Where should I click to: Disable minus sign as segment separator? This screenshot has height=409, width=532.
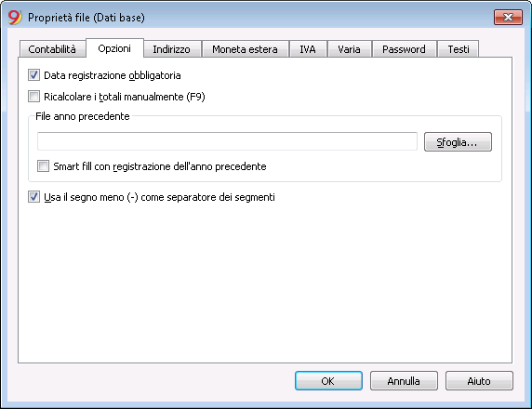(x=33, y=197)
